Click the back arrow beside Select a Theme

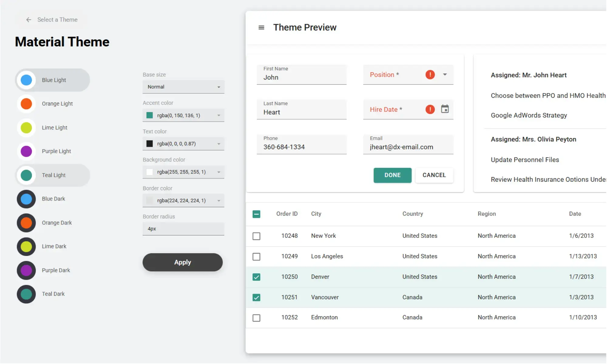click(29, 20)
